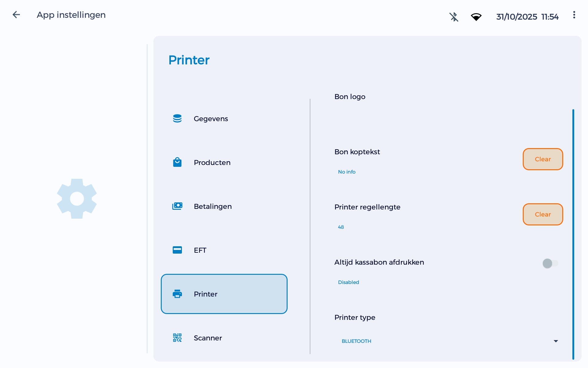Click the No info text under Bon koptekst
This screenshot has width=588, height=368.
(x=346, y=172)
